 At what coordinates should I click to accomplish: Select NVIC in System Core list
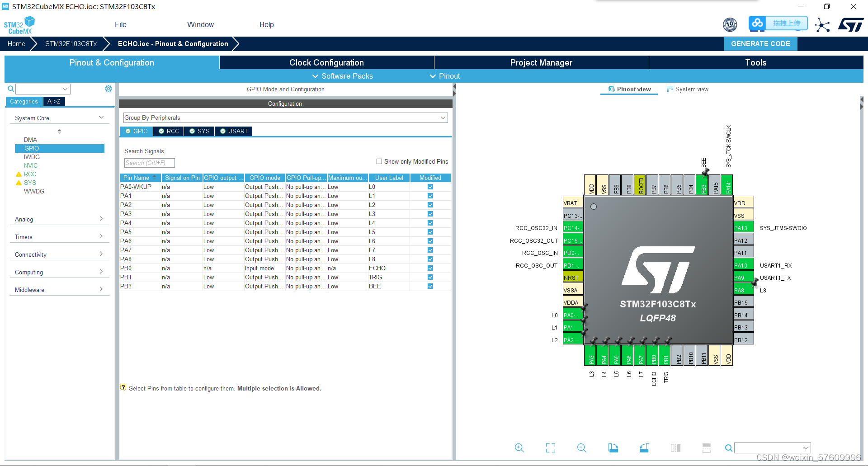[31, 165]
